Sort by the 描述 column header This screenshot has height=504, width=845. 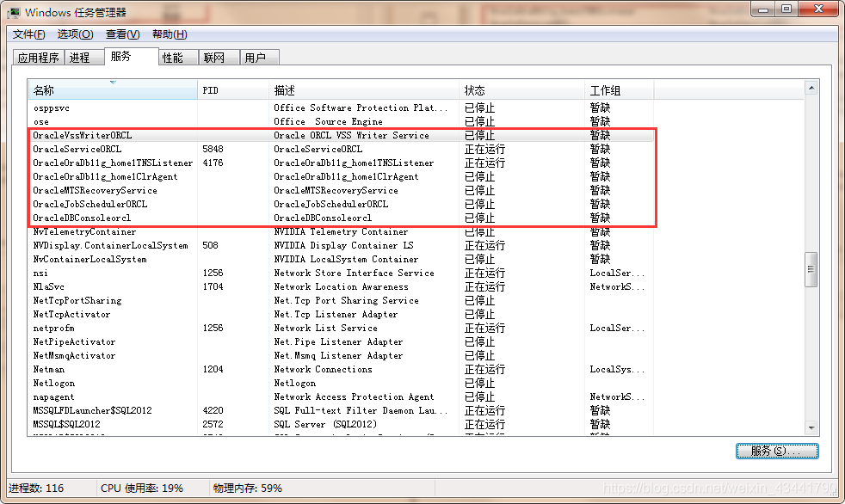pyautogui.click(x=364, y=90)
